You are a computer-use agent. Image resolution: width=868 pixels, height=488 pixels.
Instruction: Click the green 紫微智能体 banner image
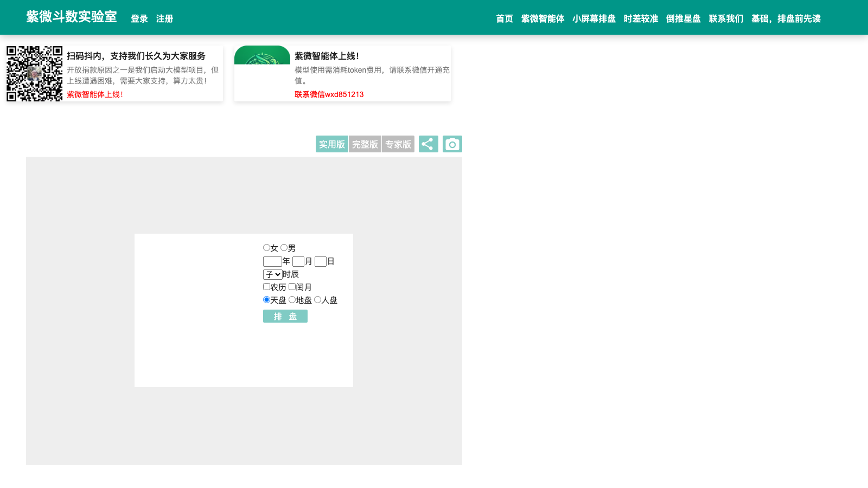262,55
